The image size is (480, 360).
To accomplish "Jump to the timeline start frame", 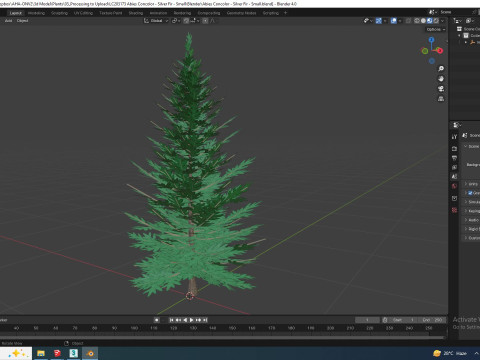I will pos(171,320).
